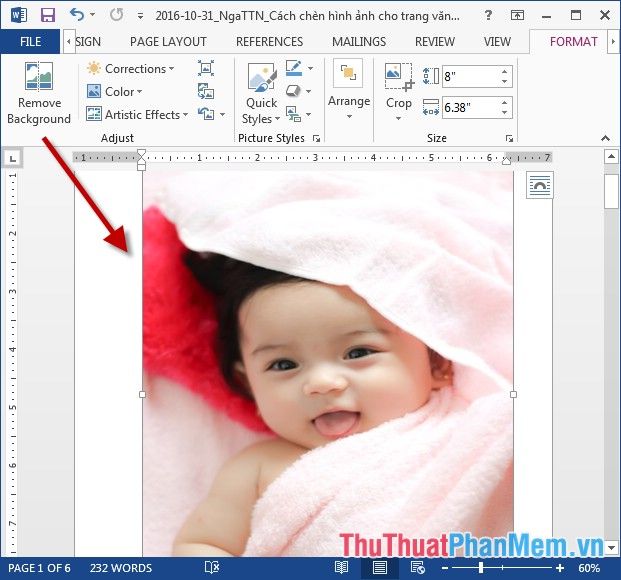
Task: Click the zoom in plus button
Action: tap(560, 568)
